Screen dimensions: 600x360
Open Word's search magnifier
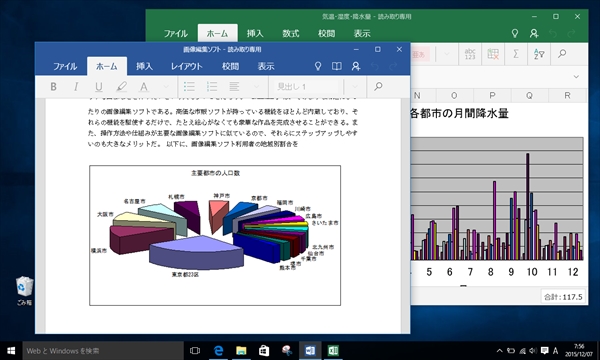(378, 86)
